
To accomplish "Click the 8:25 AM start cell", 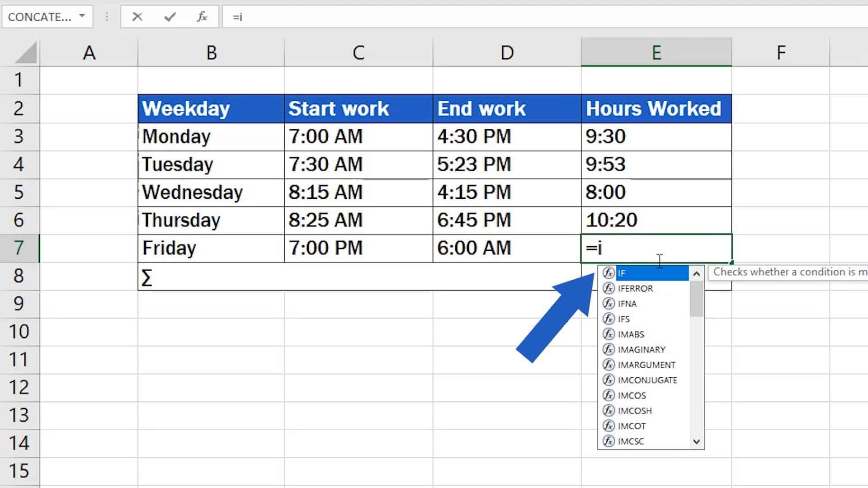I will tap(359, 220).
